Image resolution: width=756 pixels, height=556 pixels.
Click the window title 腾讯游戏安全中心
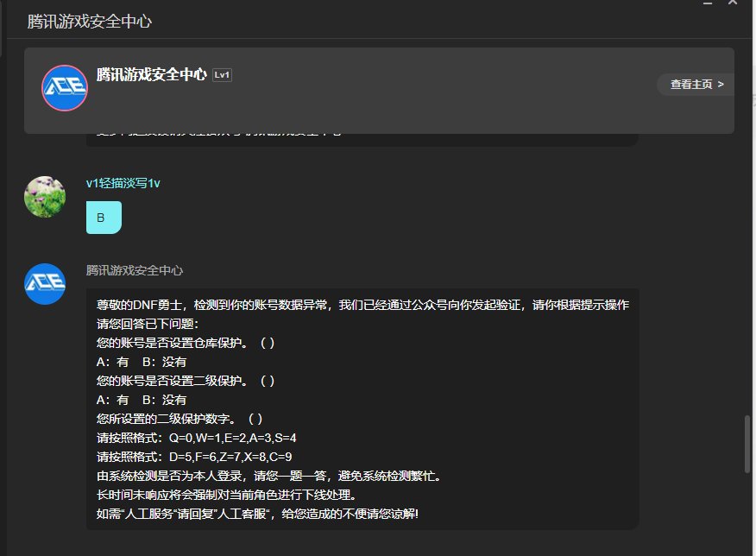click(90, 22)
